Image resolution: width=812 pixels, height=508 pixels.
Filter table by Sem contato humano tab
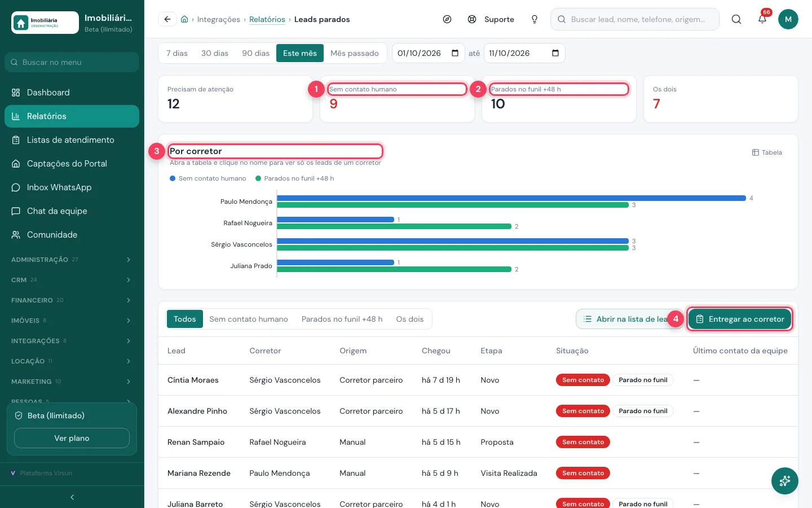coord(249,319)
